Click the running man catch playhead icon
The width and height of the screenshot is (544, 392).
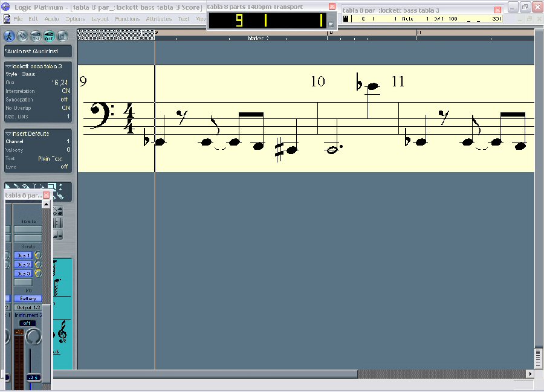point(10,36)
